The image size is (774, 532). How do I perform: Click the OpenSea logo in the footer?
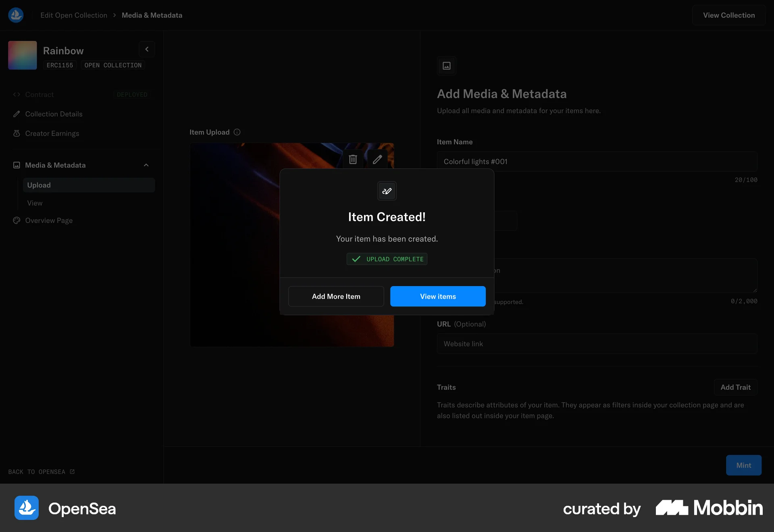[26, 508]
